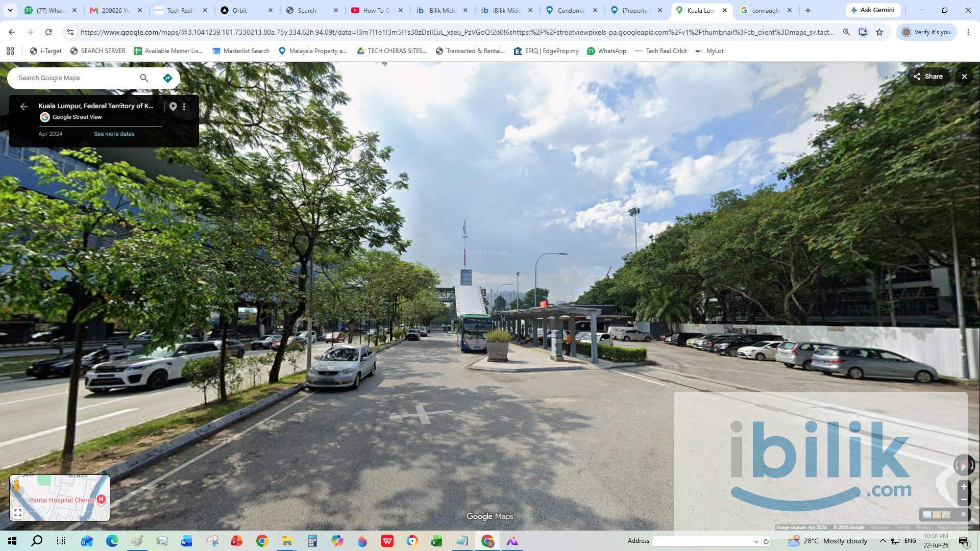
Task: Click Pantai Hospital Cheras on the minimap
Action: pos(61,500)
